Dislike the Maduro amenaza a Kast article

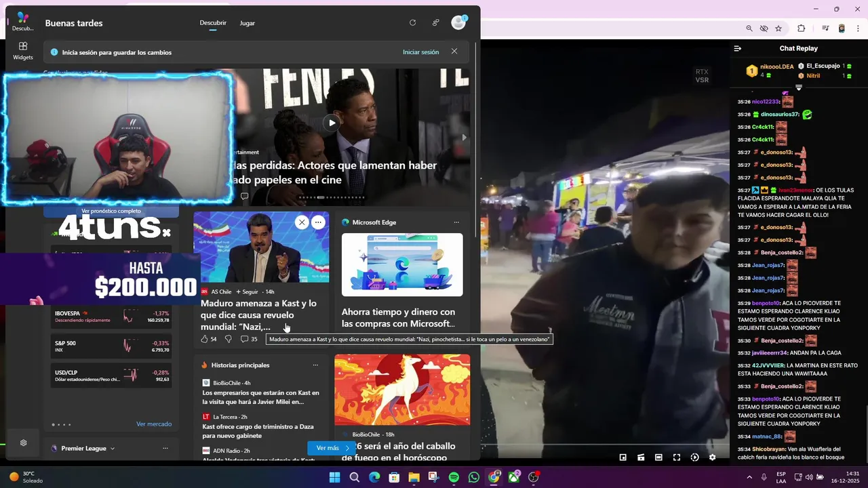pyautogui.click(x=228, y=339)
